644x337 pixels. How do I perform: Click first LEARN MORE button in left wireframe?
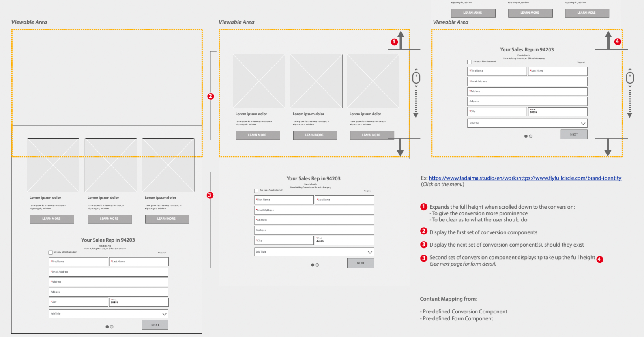coord(52,219)
